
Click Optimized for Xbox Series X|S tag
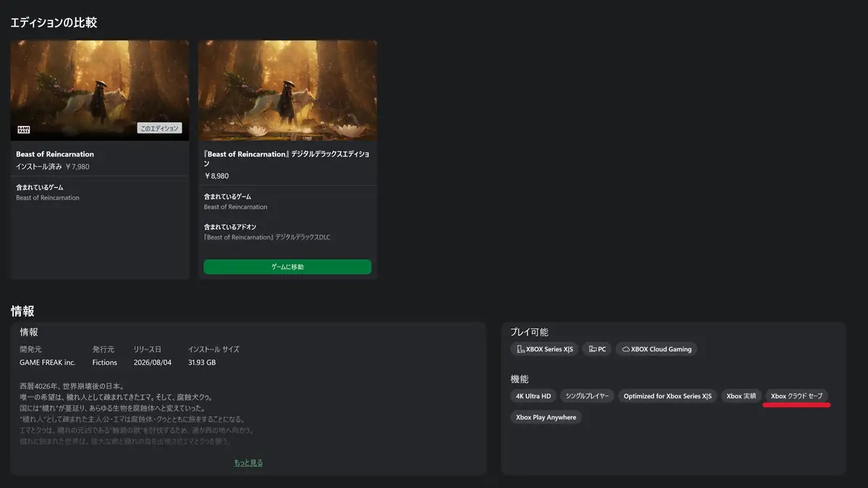[x=668, y=395]
